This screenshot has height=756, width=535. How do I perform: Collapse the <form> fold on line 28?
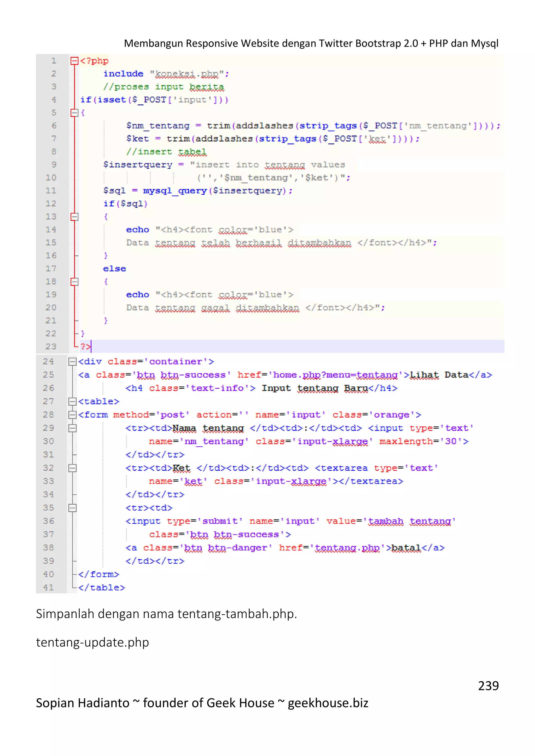[x=72, y=415]
